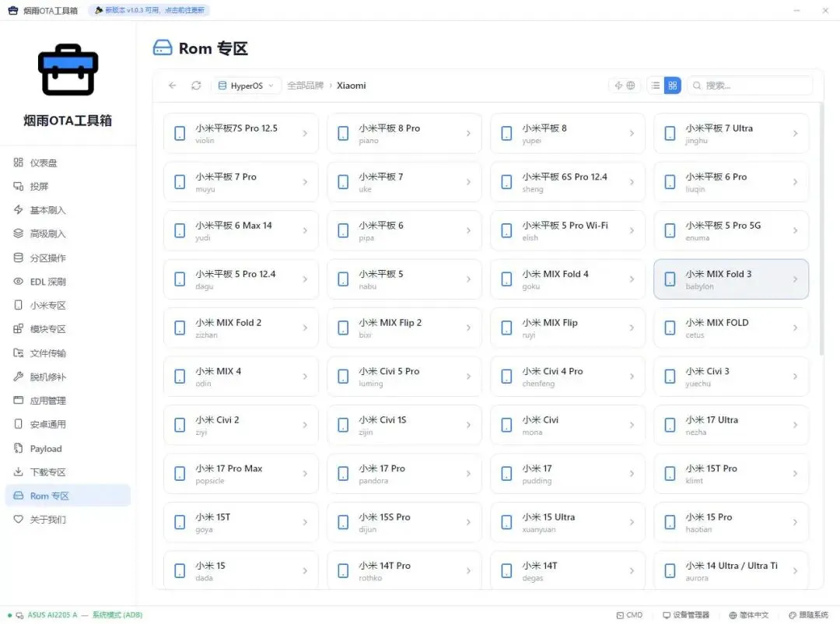
Task: Select 小米 15 Pro haotian
Action: tap(731, 522)
